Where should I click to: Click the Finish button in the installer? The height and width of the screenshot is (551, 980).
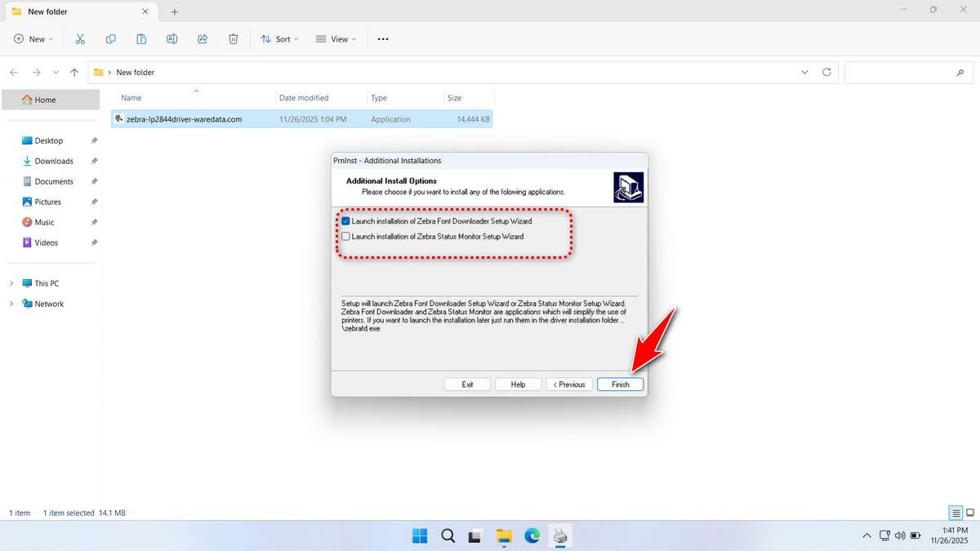tap(619, 384)
